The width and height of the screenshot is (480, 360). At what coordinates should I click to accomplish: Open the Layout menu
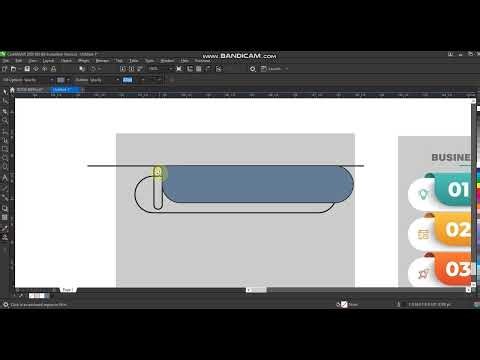click(48, 61)
